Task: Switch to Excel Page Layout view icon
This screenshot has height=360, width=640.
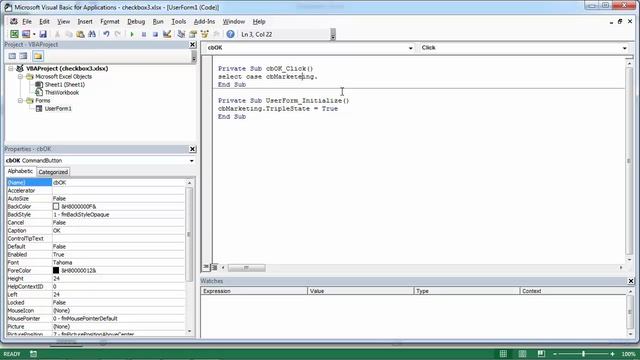Action: [522, 353]
